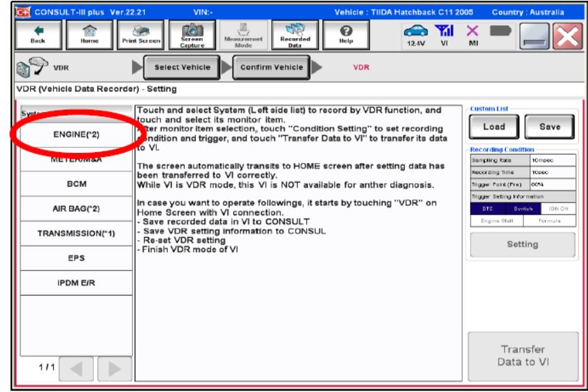Image resolution: width=588 pixels, height=392 pixels.
Task: Click the Recording Time value
Action: coord(553,173)
